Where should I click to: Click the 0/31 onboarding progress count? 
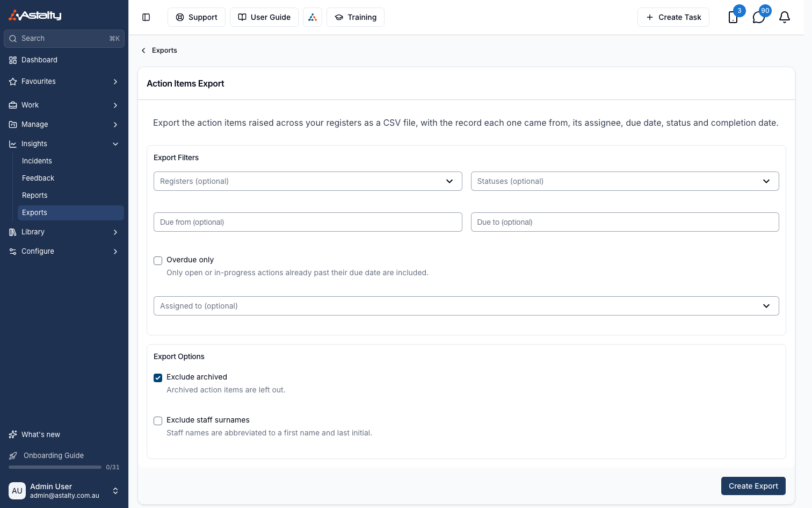tap(113, 467)
